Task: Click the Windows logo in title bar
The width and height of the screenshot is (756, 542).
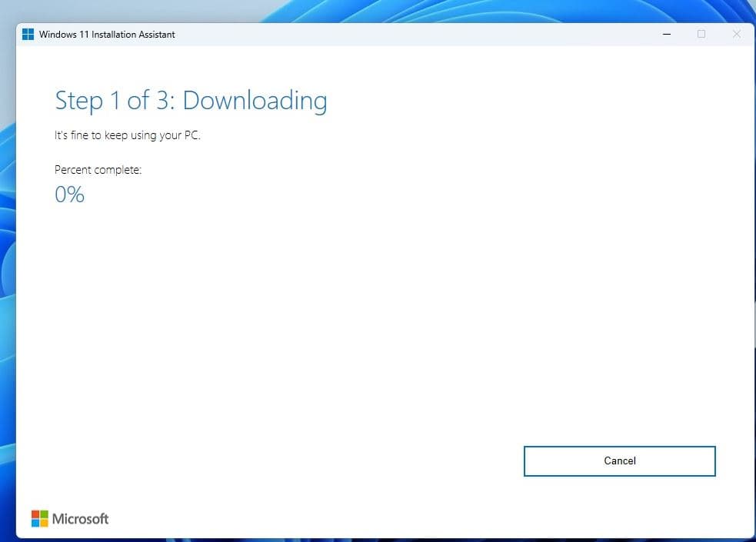Action: point(28,34)
